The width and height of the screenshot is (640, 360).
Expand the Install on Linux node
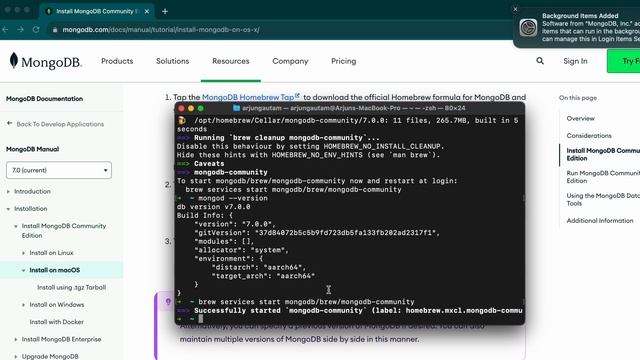[x=23, y=253]
